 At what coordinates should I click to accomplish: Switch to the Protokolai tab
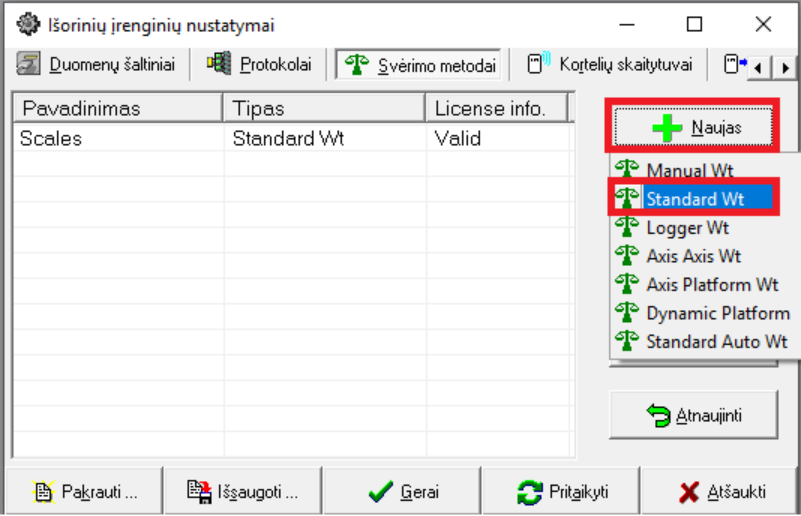[262, 65]
